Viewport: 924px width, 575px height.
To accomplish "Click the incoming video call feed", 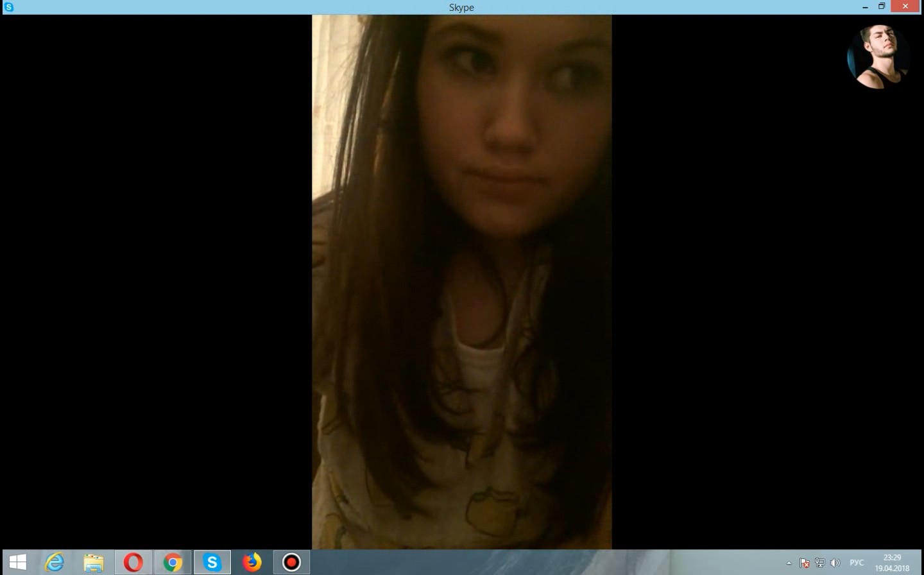I will [462, 282].
